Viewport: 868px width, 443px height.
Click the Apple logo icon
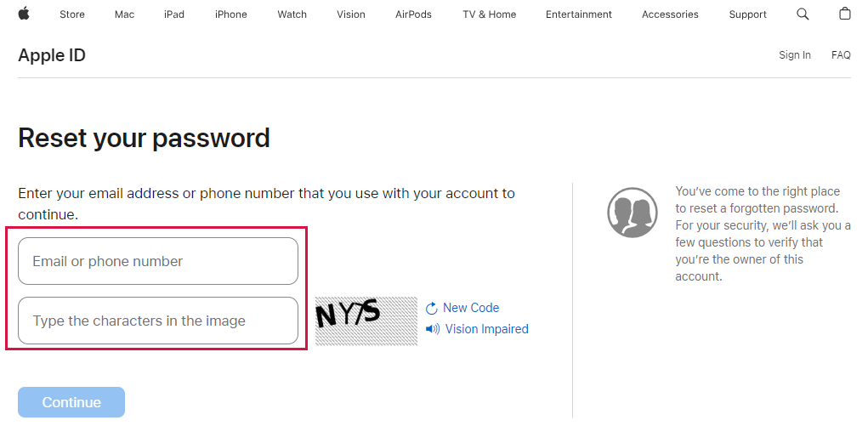click(23, 14)
